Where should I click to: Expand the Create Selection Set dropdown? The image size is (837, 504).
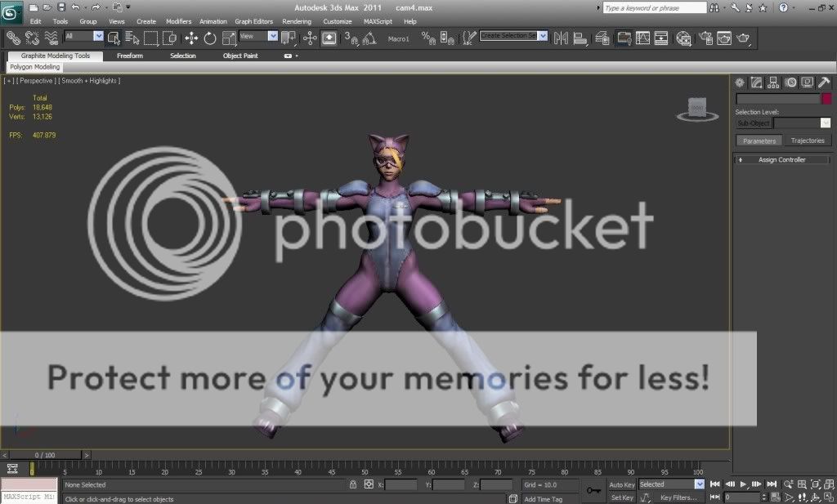pos(542,37)
